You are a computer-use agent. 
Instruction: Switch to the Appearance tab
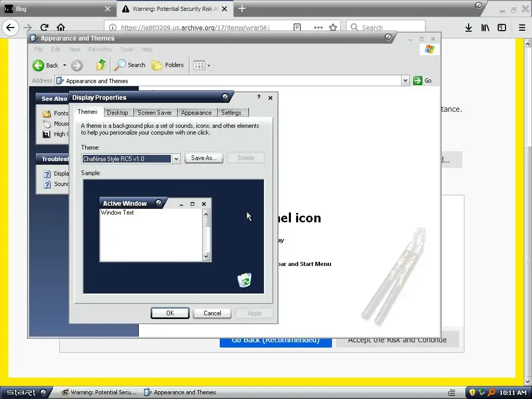click(x=196, y=113)
